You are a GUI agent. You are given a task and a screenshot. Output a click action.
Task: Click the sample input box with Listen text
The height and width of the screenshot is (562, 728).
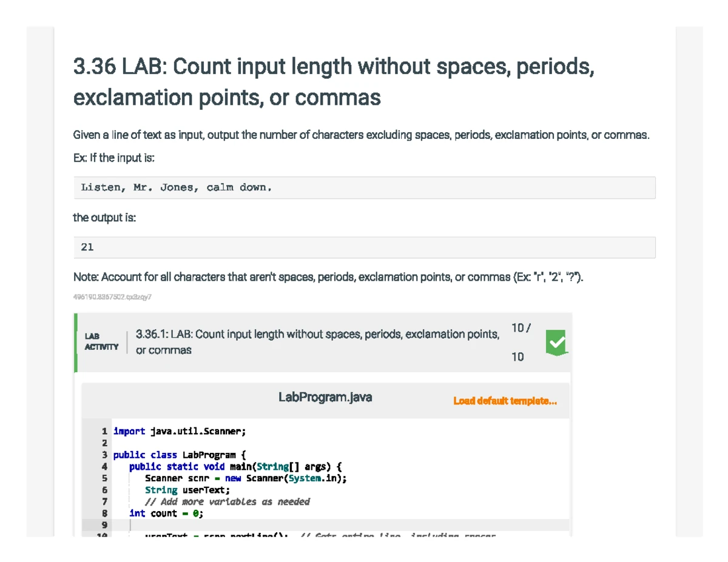364,188
